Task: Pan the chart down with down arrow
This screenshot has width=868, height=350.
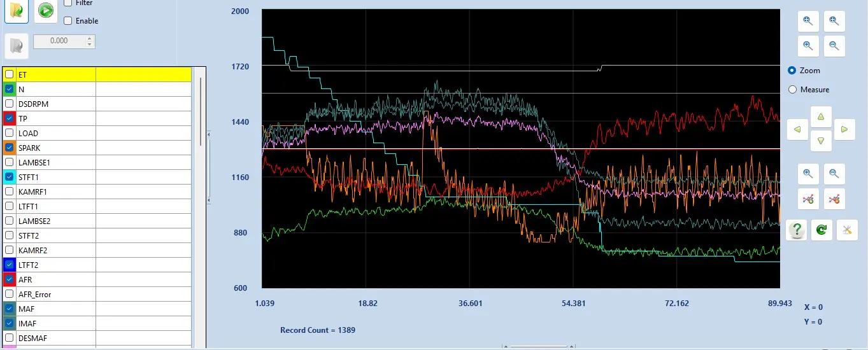Action: (821, 141)
